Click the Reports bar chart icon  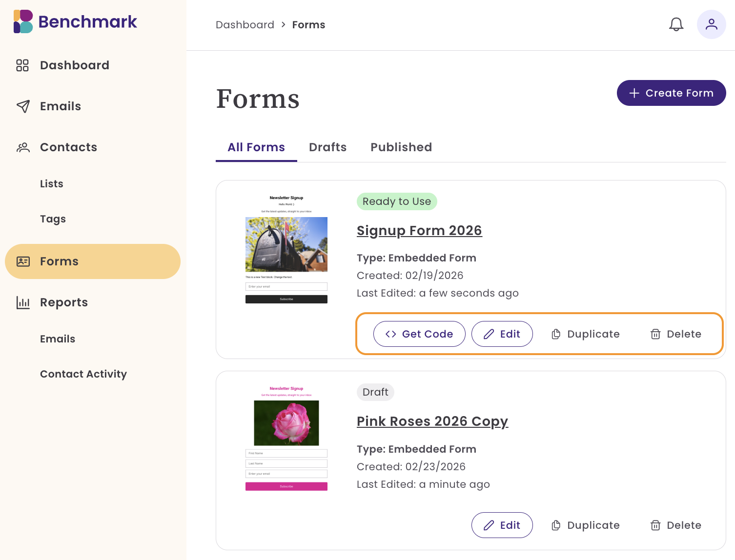coord(23,302)
